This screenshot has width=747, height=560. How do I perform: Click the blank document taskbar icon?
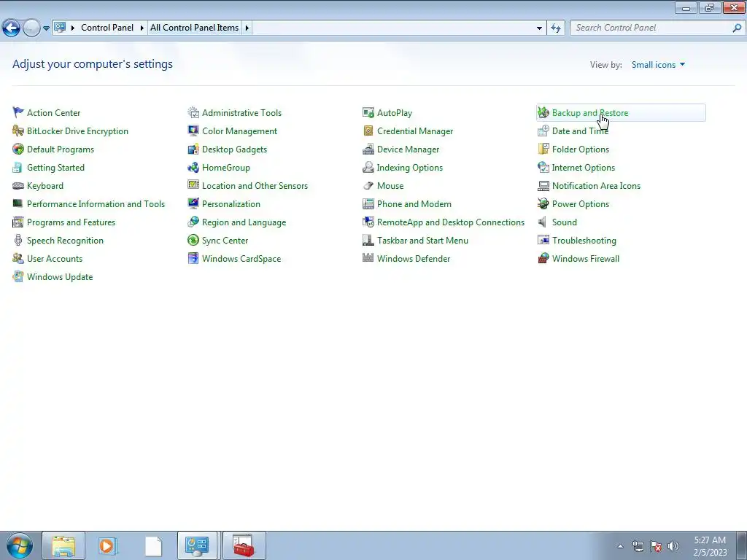[153, 545]
